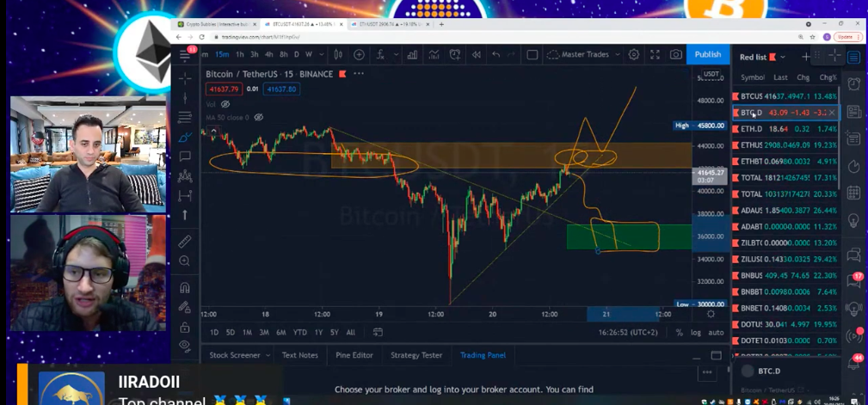Image resolution: width=868 pixels, height=405 pixels.
Task: Select the crosshair cursor tool
Action: tap(185, 78)
